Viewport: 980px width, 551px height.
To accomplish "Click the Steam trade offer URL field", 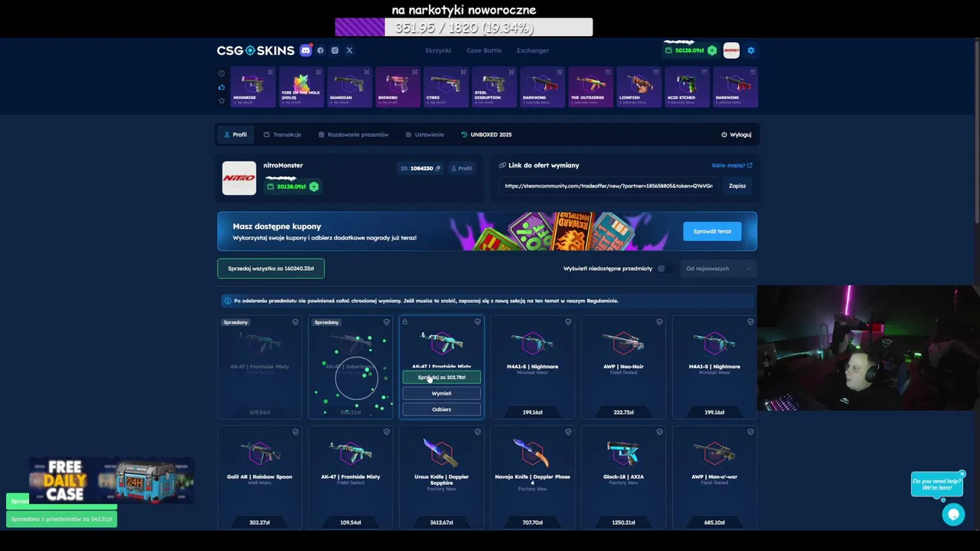I will (x=609, y=186).
